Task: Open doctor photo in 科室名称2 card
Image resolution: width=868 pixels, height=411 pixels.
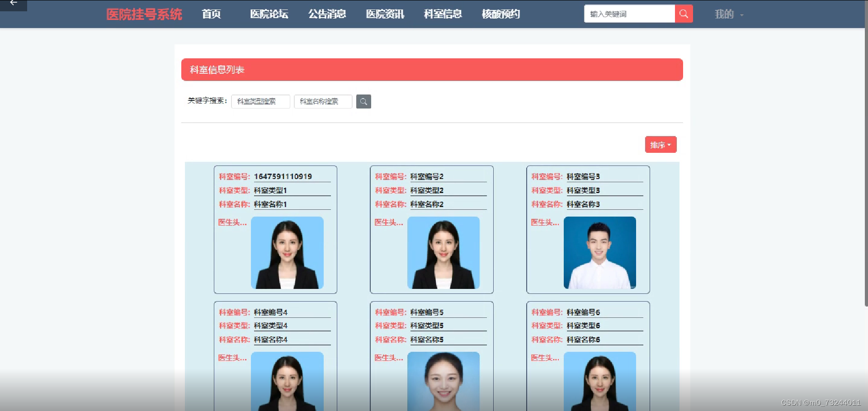Action: click(443, 253)
